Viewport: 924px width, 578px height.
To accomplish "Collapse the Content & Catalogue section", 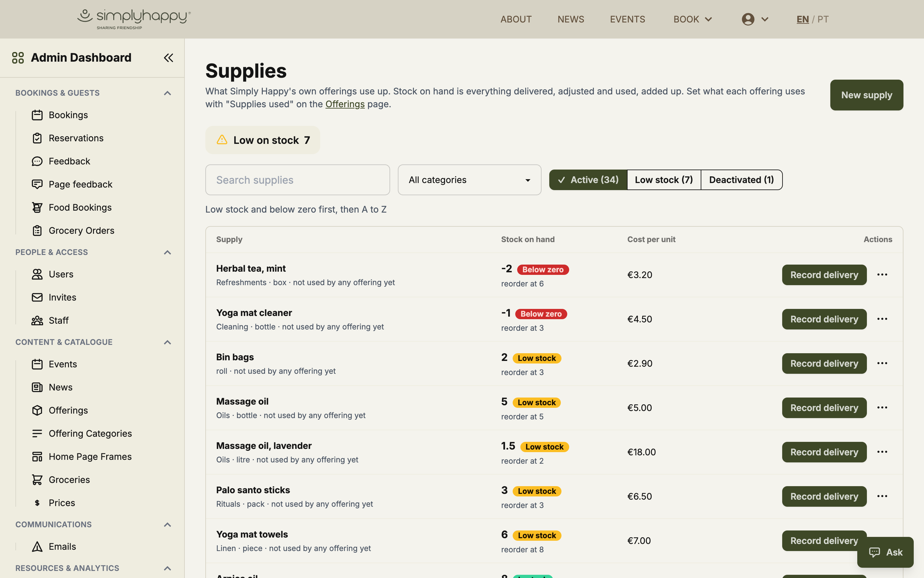I will tap(167, 342).
